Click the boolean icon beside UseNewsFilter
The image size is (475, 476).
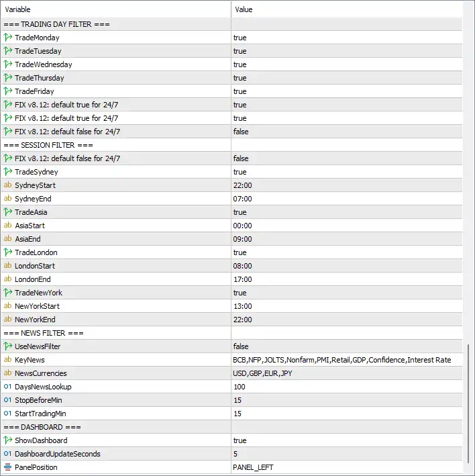click(x=8, y=346)
